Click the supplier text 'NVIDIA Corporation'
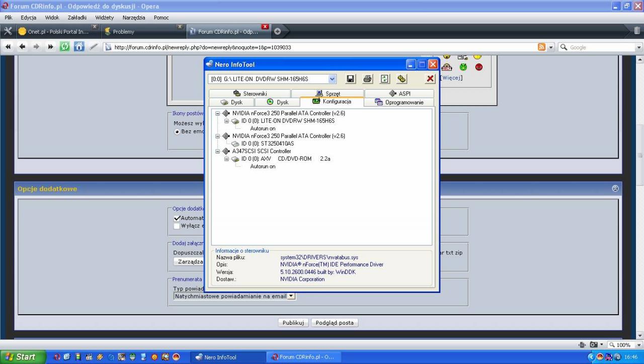The height and width of the screenshot is (364, 644). tap(302, 279)
